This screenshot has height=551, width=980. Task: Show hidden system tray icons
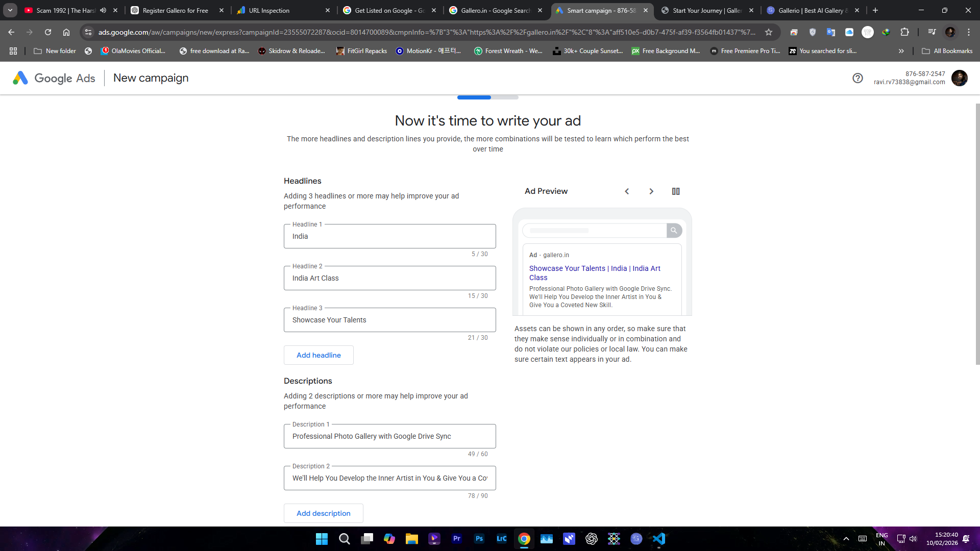pos(846,539)
